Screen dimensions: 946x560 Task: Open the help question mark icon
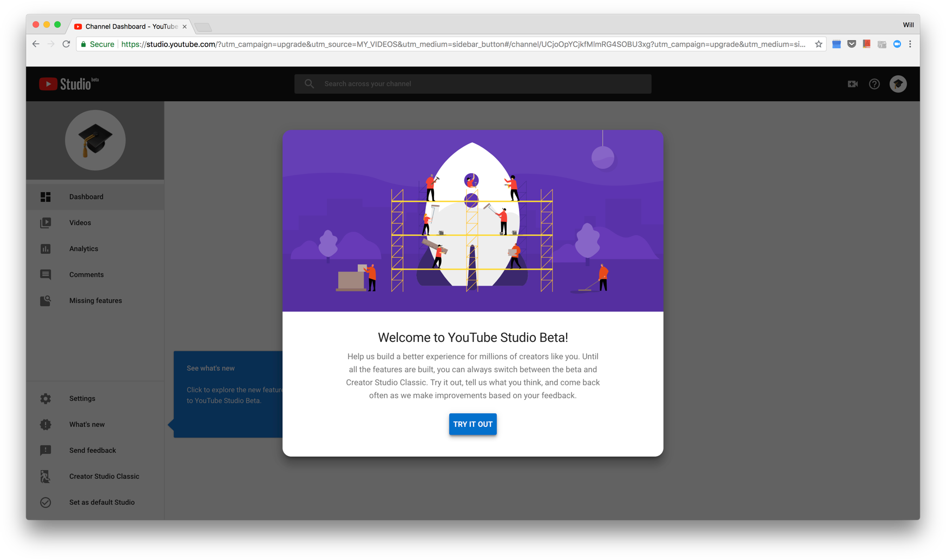(x=875, y=84)
